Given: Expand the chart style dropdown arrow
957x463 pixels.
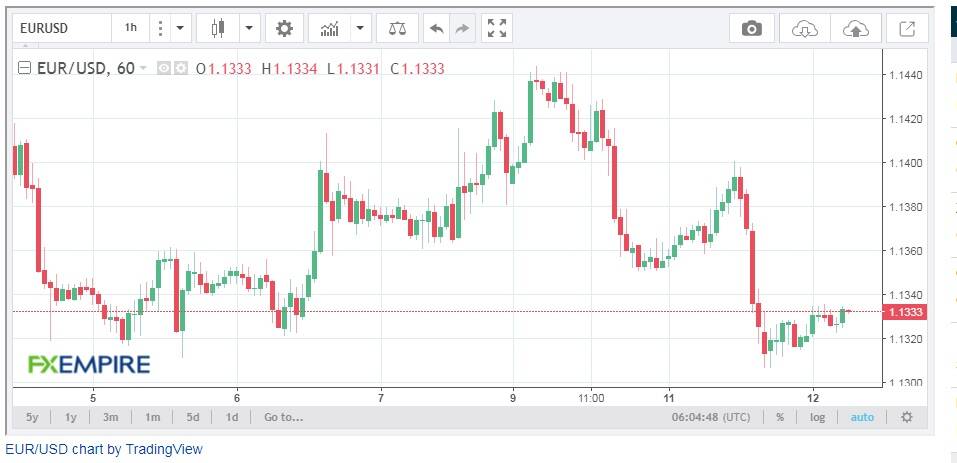Looking at the screenshot, I should (x=250, y=28).
